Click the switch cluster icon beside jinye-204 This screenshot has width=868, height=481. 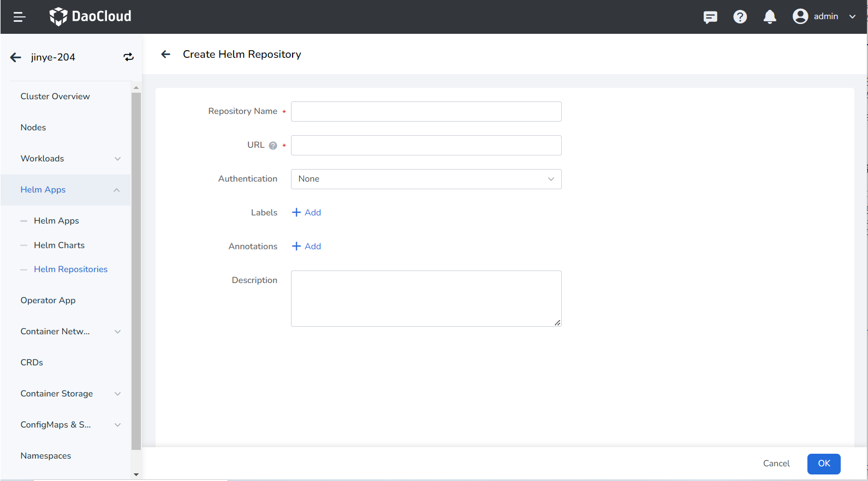click(128, 57)
